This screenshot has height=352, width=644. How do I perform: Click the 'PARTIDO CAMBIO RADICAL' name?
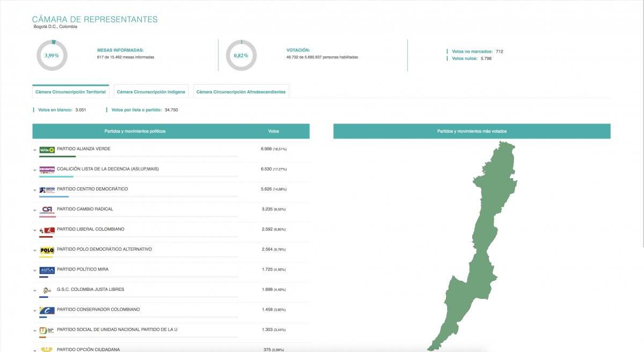pos(85,209)
